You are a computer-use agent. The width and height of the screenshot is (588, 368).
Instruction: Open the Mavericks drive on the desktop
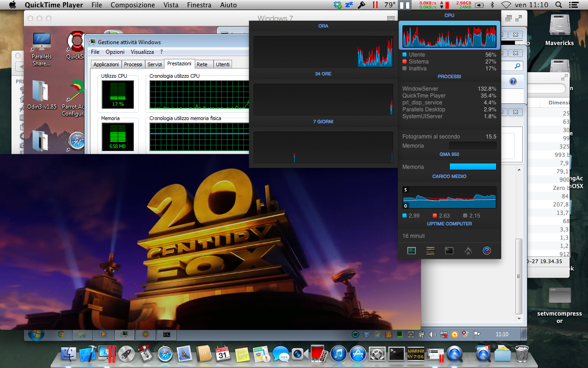[560, 30]
